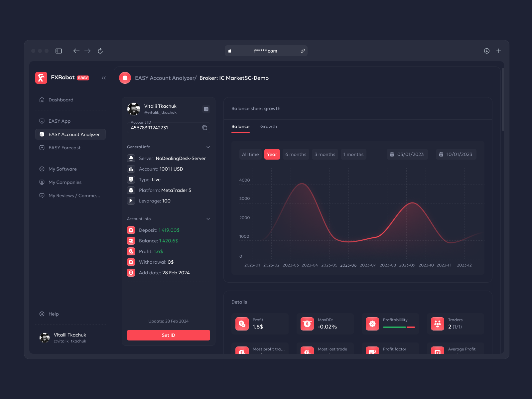Click the Profitability progress bar

pos(398,328)
